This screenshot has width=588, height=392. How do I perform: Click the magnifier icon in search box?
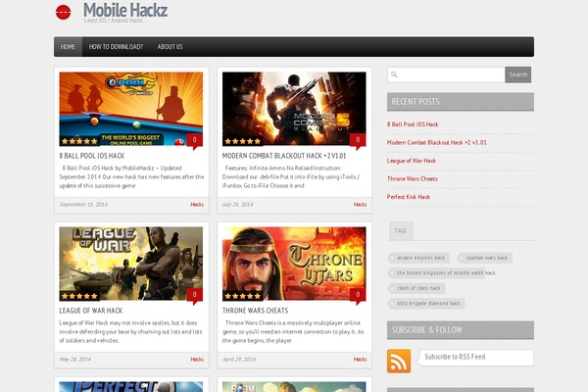coord(394,74)
